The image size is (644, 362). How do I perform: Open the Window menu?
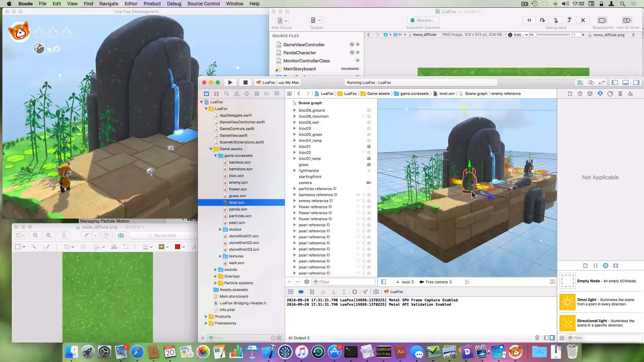234,4
